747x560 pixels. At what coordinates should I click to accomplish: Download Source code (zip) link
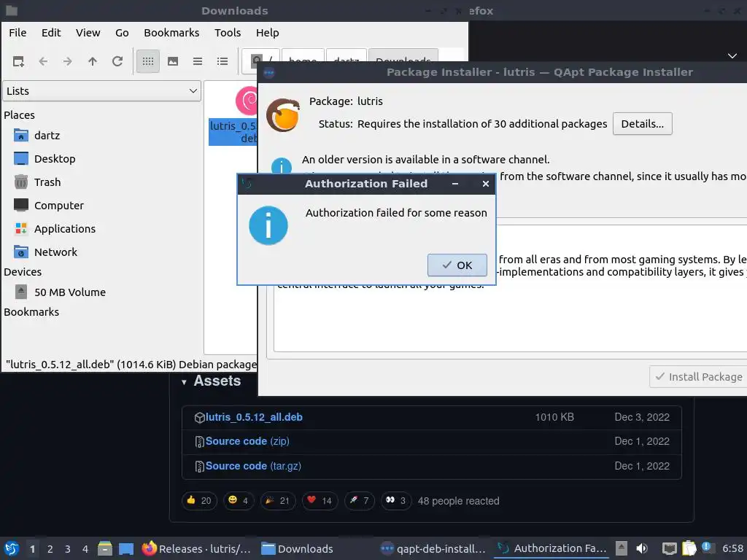[x=247, y=441]
